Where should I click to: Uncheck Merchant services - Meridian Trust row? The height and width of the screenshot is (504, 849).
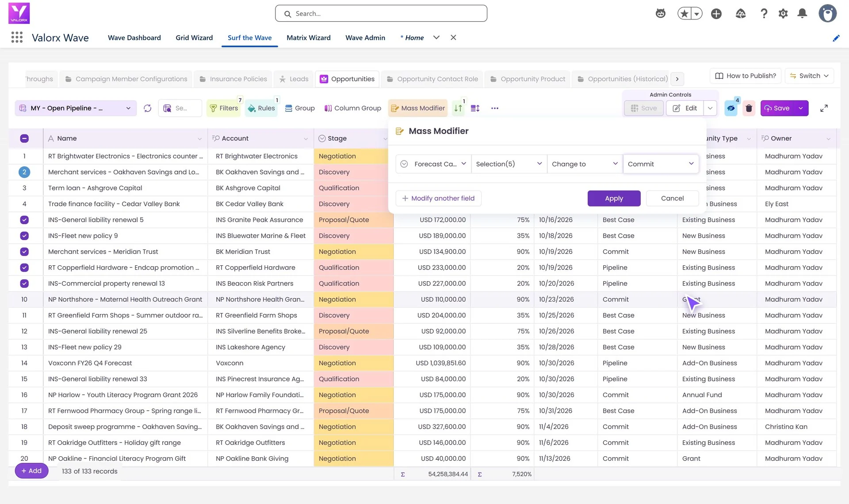tap(24, 252)
